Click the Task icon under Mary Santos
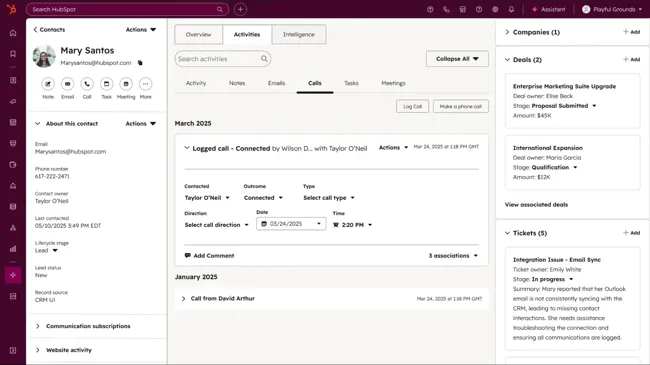This screenshot has width=650, height=365. point(107,84)
